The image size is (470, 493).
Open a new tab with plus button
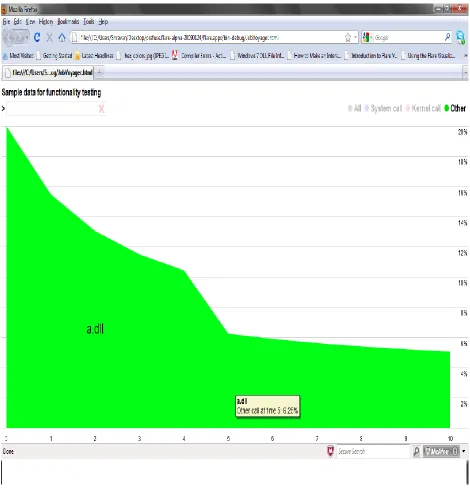(99, 72)
